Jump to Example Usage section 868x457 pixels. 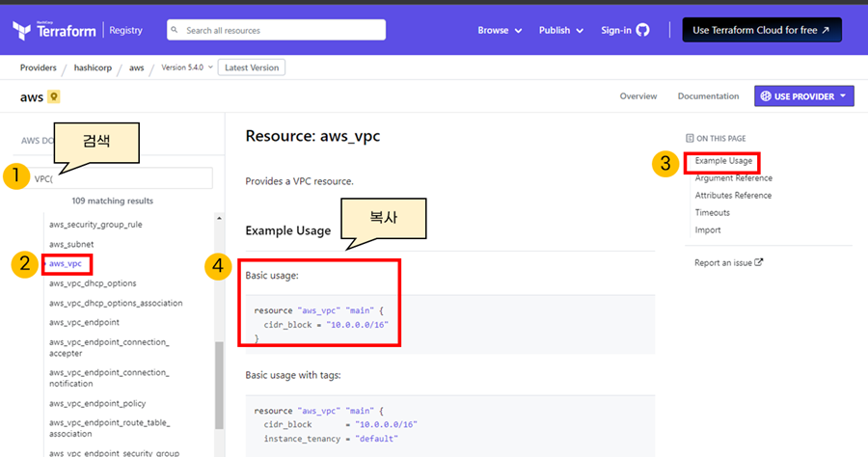(723, 161)
